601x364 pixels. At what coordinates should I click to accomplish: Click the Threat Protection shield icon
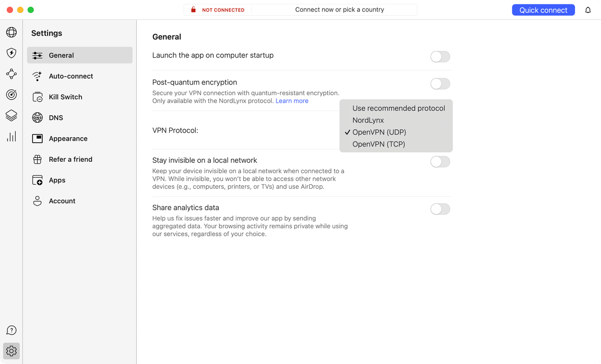11,53
